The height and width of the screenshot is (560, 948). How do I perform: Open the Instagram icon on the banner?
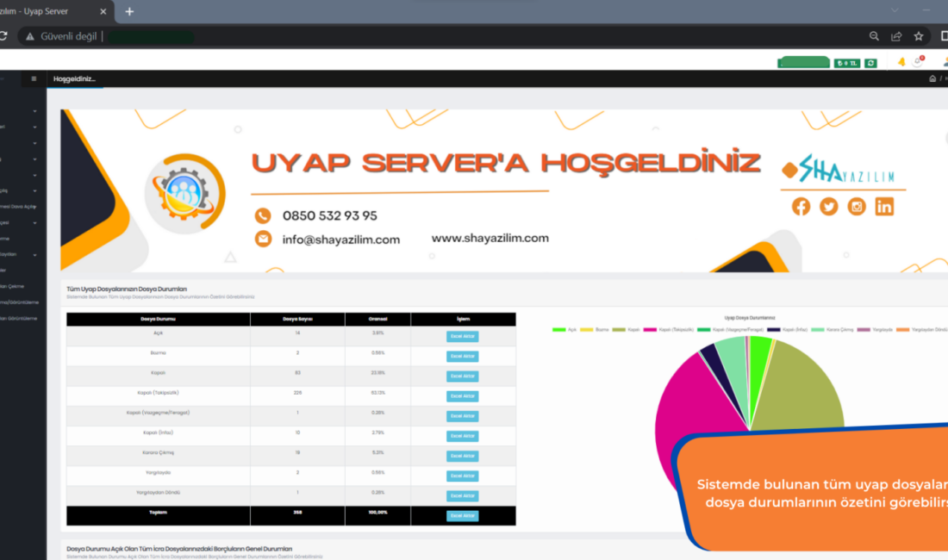[x=856, y=206]
